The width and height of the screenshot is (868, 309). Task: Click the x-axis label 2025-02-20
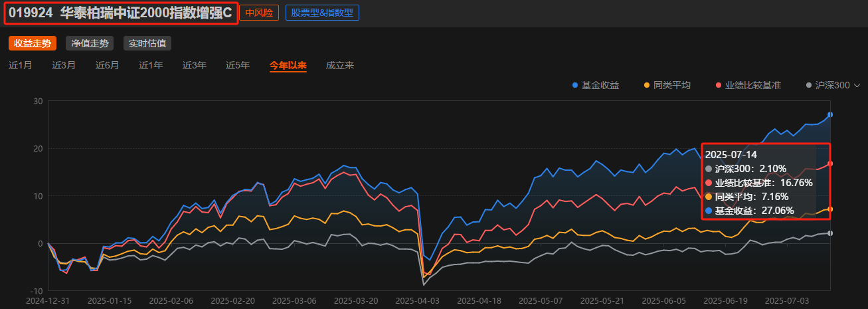[232, 301]
